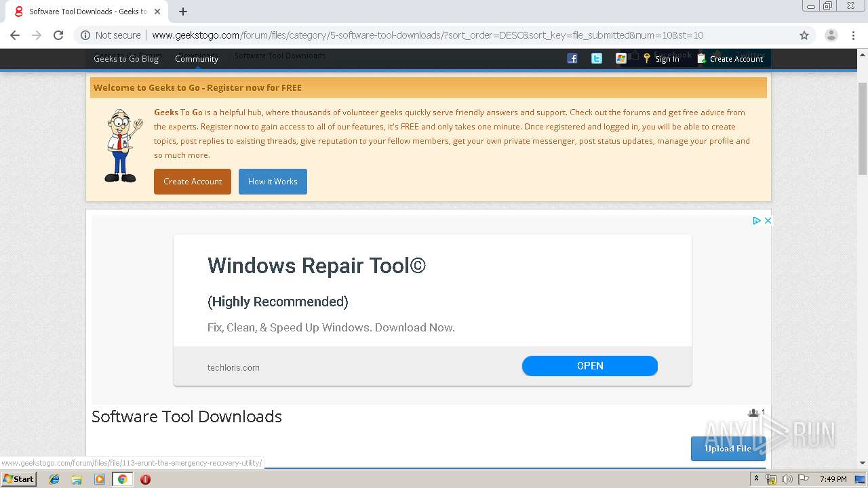Screen dimensions: 868x488
Task: Open Chrome's three-dot menu
Action: (x=853, y=35)
